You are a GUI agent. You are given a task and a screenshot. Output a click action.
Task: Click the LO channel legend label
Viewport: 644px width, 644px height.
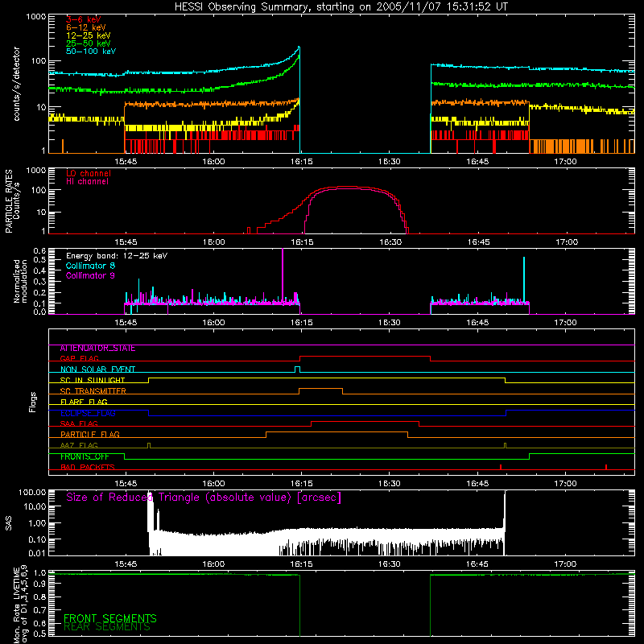point(89,173)
